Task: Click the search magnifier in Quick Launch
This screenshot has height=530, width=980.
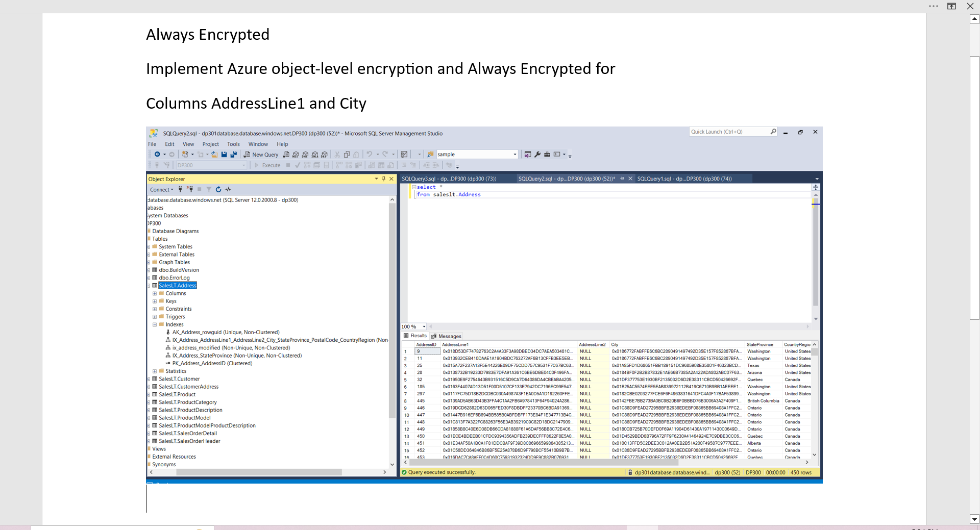Action: pos(773,132)
